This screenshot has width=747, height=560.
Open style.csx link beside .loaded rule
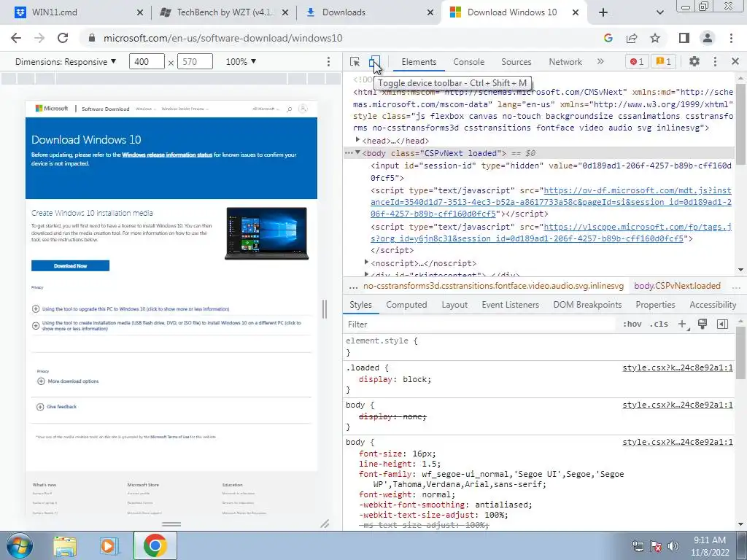(x=678, y=367)
